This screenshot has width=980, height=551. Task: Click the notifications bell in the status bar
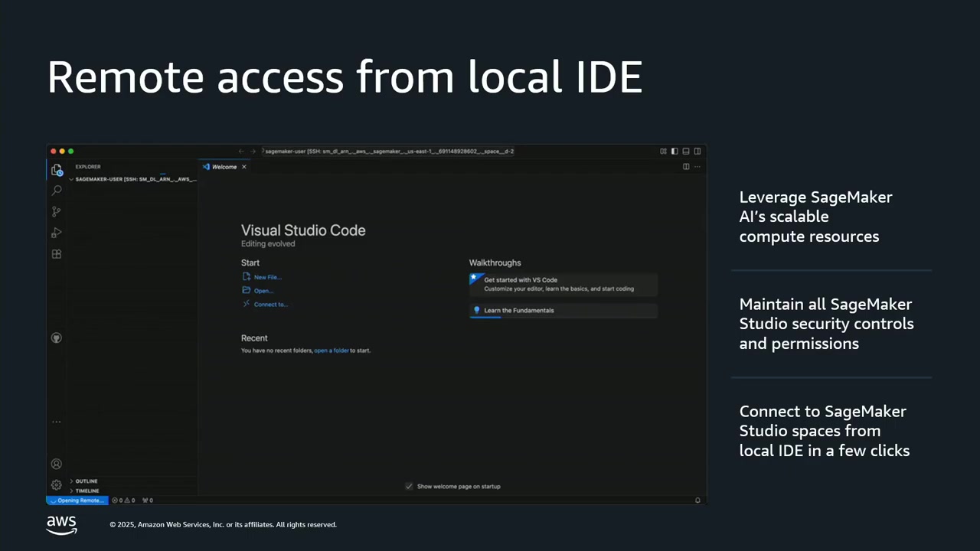697,500
